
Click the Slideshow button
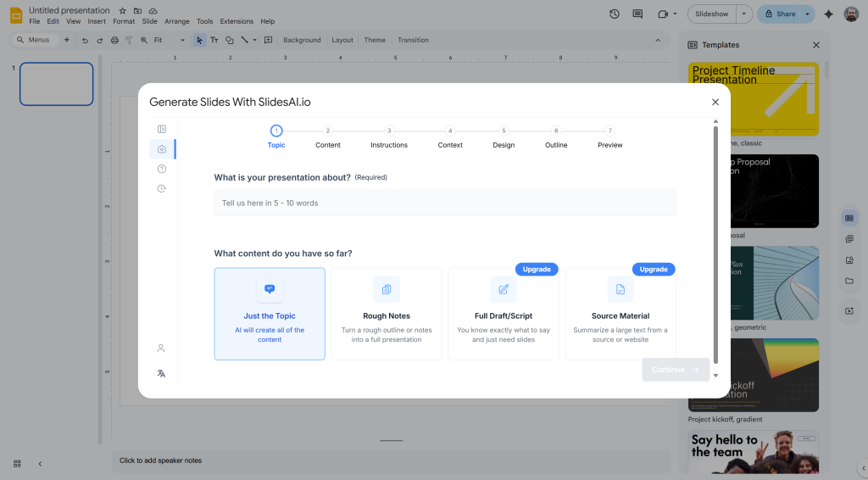coord(712,14)
